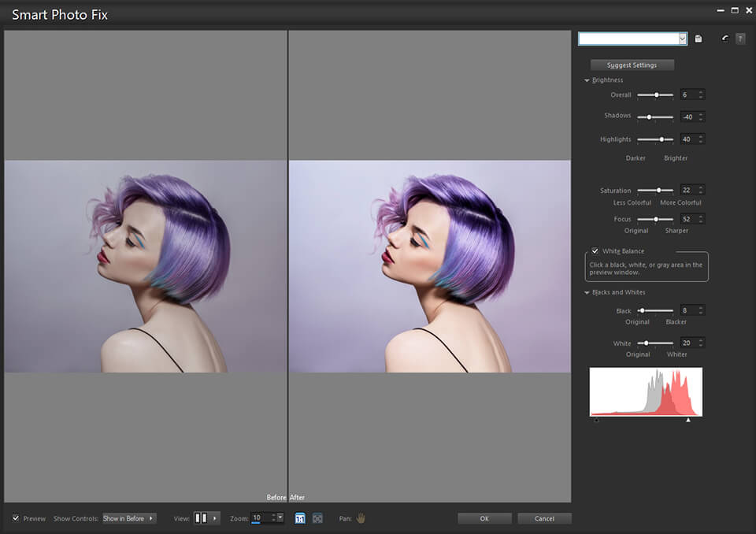Collapse the Brightness section
The height and width of the screenshot is (534, 756).
coord(587,80)
